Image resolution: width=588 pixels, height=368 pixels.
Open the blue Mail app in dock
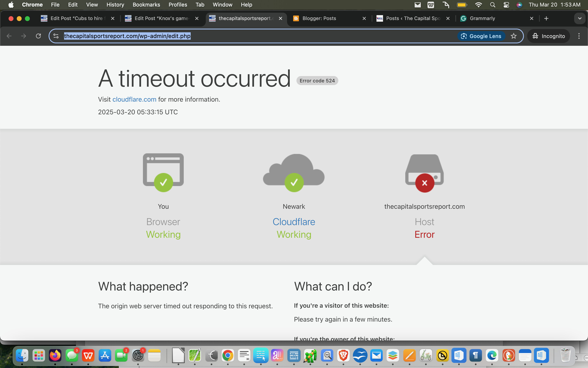pyautogui.click(x=376, y=356)
